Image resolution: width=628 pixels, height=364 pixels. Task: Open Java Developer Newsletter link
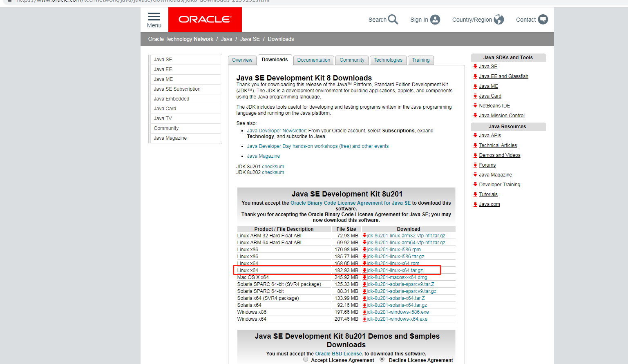coord(276,131)
